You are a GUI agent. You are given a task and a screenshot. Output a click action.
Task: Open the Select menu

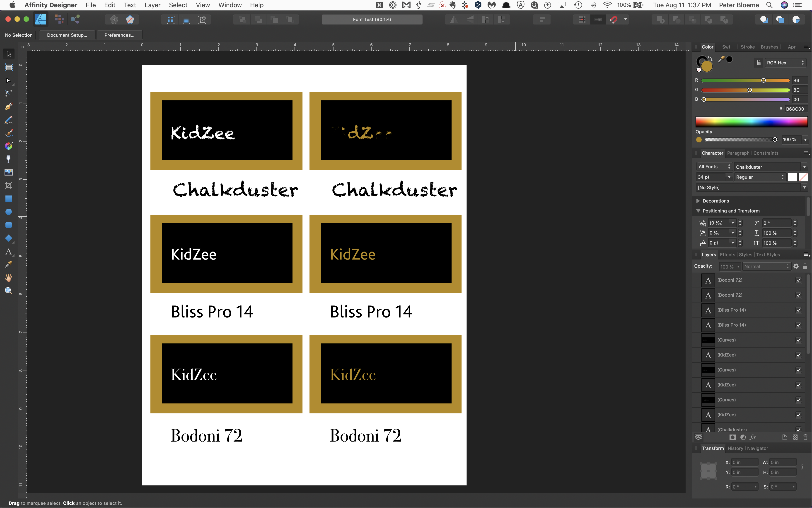[178, 5]
